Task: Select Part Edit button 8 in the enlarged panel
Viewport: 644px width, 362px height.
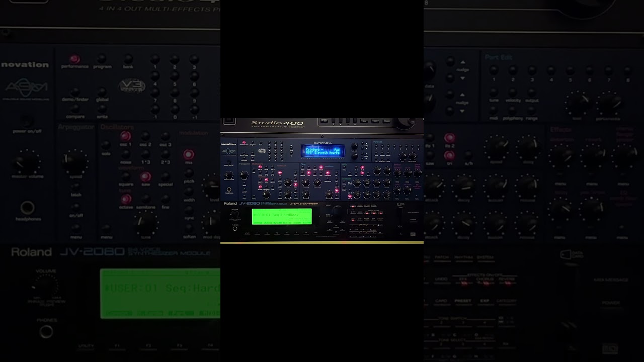Action: 627,70
